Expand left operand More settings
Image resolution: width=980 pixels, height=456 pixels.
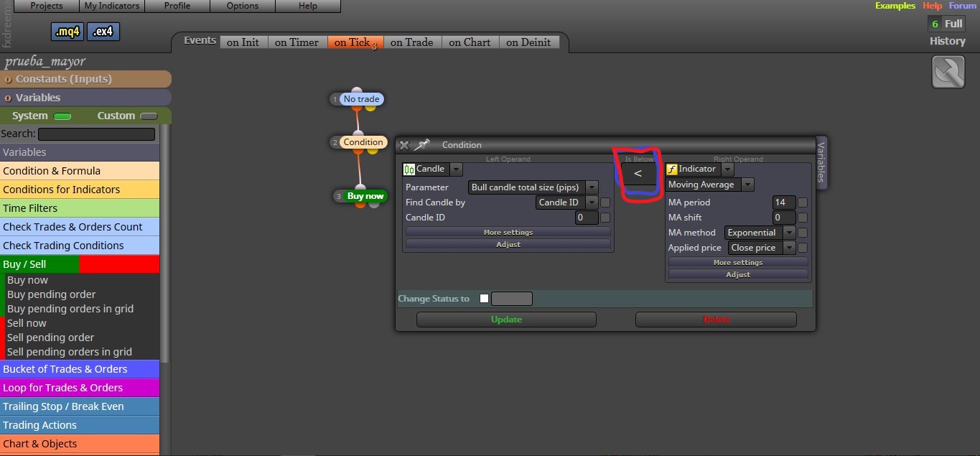click(x=508, y=232)
